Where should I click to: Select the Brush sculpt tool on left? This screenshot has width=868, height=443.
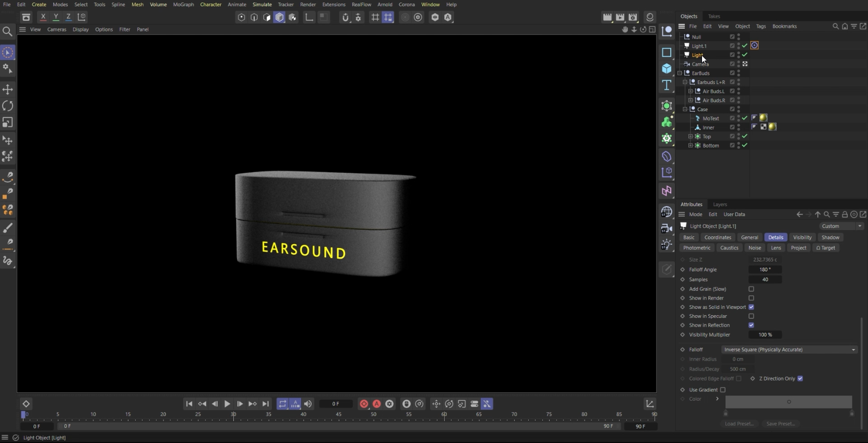click(x=8, y=229)
